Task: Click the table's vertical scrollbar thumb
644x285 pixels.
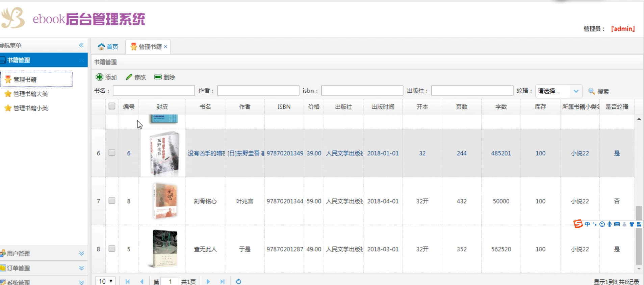Action: pyautogui.click(x=639, y=237)
